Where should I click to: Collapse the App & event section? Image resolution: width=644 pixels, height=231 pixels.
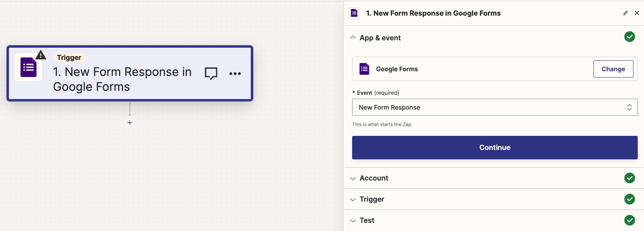[353, 38]
